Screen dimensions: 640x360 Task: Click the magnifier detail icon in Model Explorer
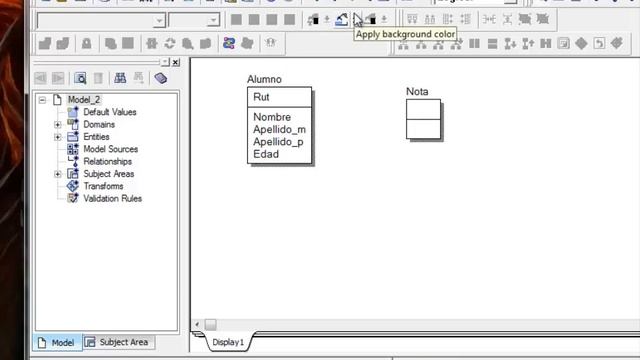tap(80, 78)
